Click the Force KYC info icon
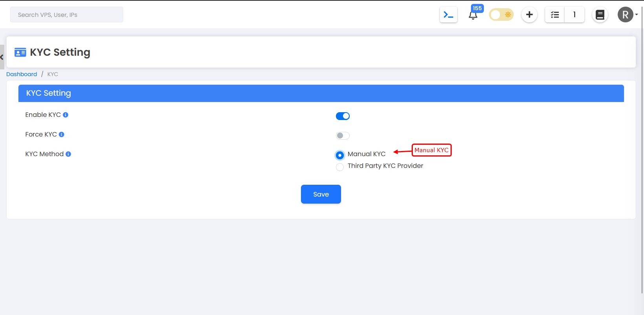Screen dimensions: 644x315 (x=62, y=135)
